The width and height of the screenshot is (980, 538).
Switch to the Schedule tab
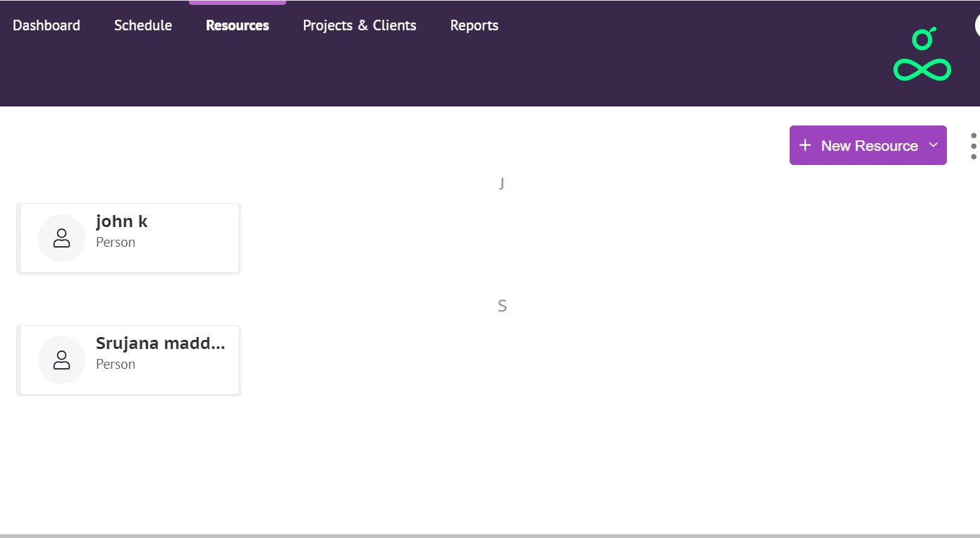pos(143,25)
